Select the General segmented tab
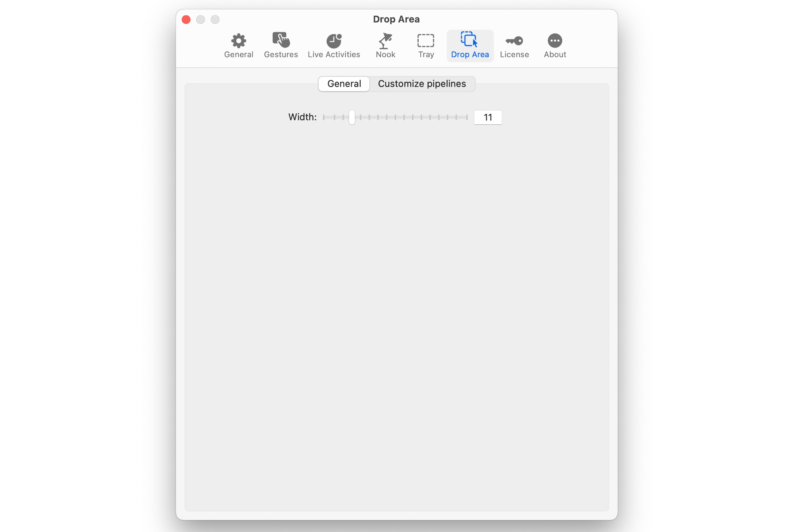This screenshot has height=532, width=798. [x=344, y=84]
